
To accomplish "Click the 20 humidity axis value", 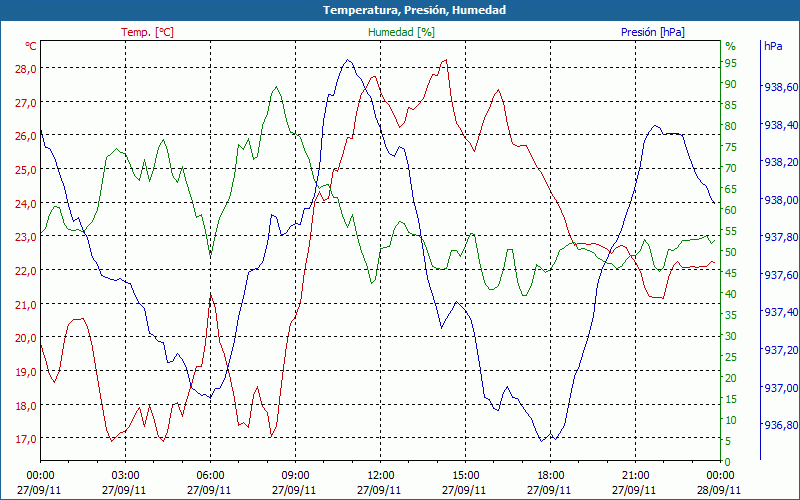I will 731,378.
